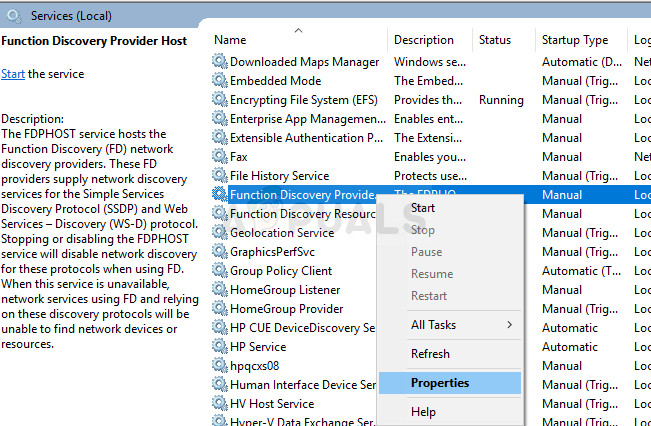651x426 pixels.
Task: Choose Properties from the context menu
Action: [x=440, y=383]
